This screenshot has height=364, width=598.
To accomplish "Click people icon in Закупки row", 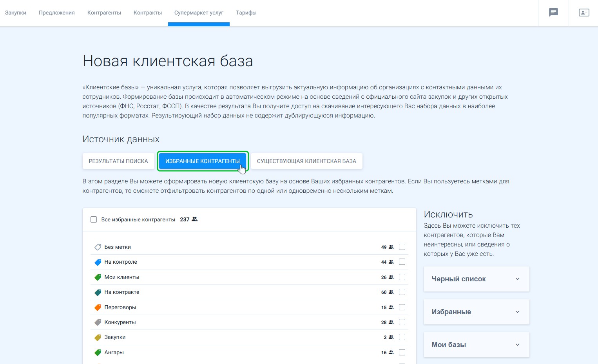I will click(391, 337).
